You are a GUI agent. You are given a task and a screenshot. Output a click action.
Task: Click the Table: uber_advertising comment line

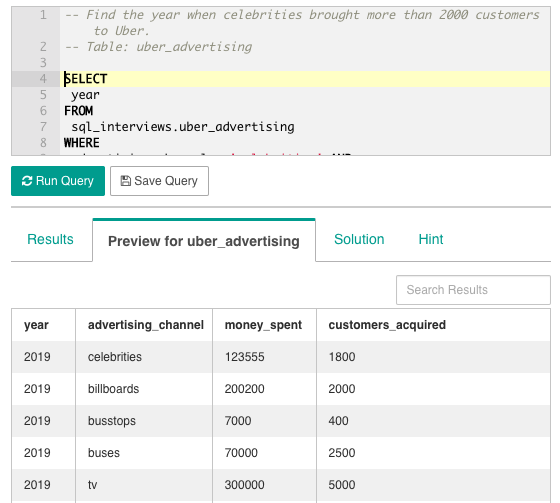(158, 47)
